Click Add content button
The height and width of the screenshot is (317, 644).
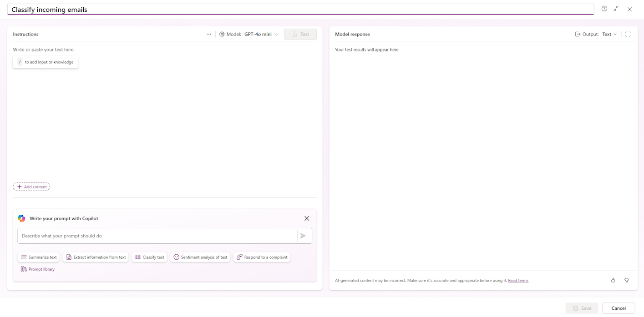point(31,187)
